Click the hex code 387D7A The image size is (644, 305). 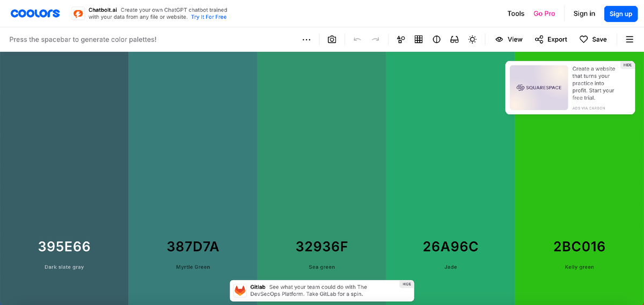click(193, 247)
